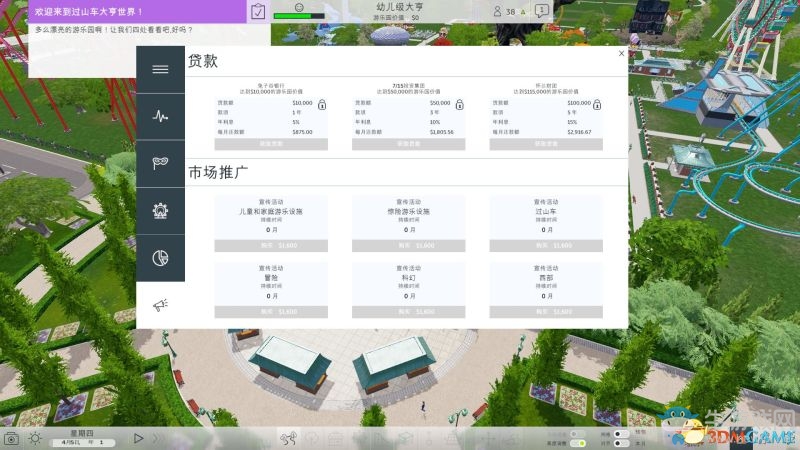800x450 pixels.
Task: Buy the 惊险游乐设施 campaign
Action: click(408, 245)
